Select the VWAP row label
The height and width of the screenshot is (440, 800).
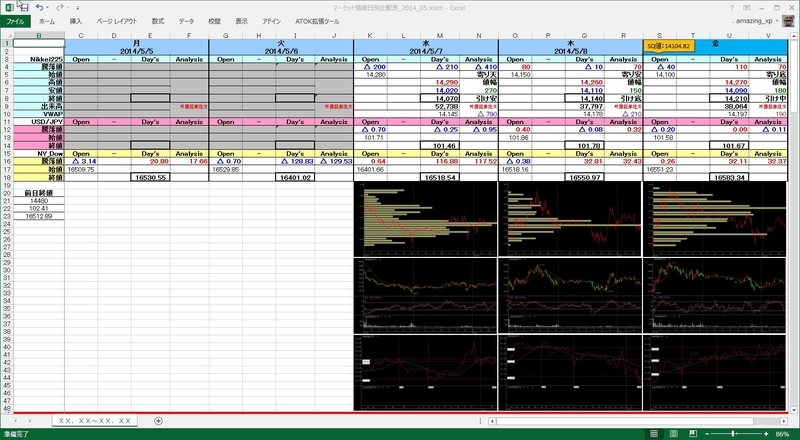39,114
